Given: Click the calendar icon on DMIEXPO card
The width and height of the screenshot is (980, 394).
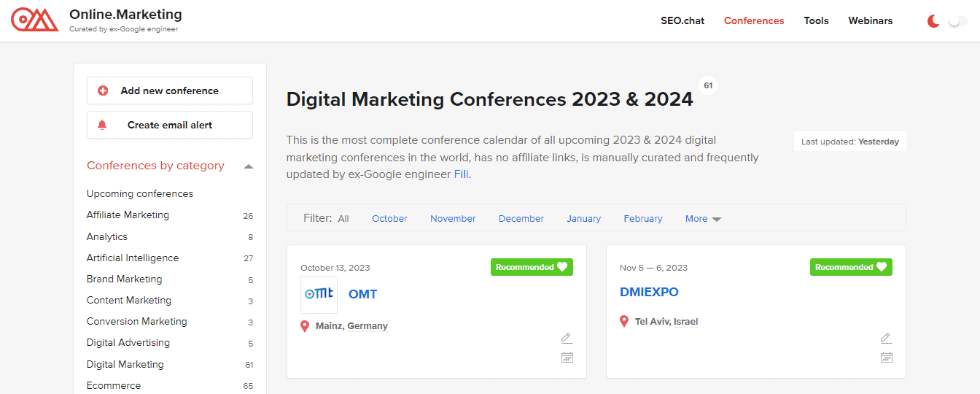Looking at the screenshot, I should tap(886, 357).
